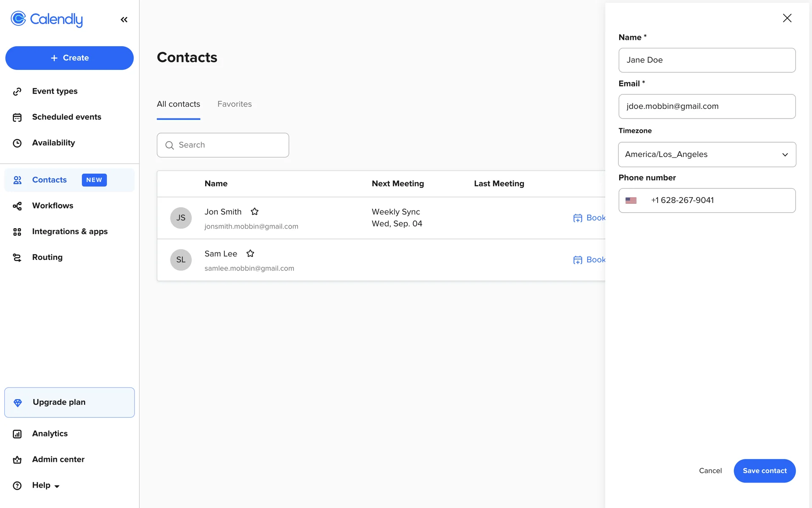The image size is (812, 508).
Task: Cancel the contact edit
Action: click(710, 471)
